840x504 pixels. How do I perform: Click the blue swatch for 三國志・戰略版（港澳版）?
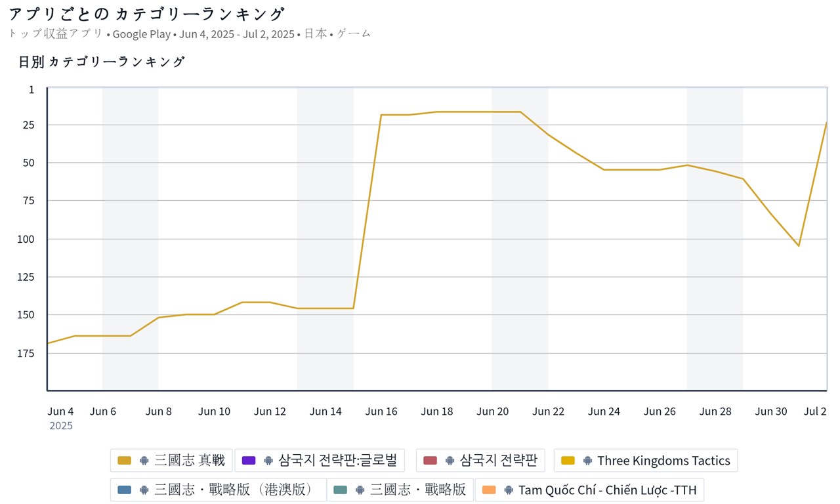[x=124, y=490]
